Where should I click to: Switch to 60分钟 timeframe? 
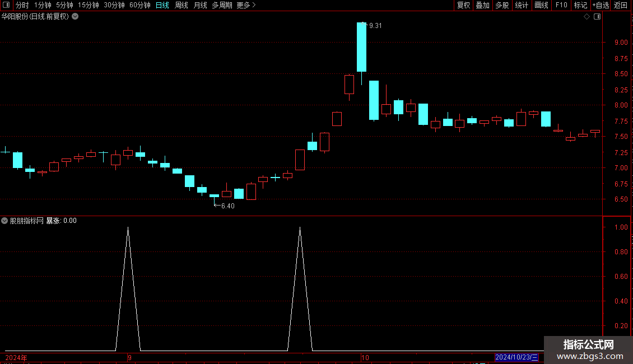pos(139,5)
